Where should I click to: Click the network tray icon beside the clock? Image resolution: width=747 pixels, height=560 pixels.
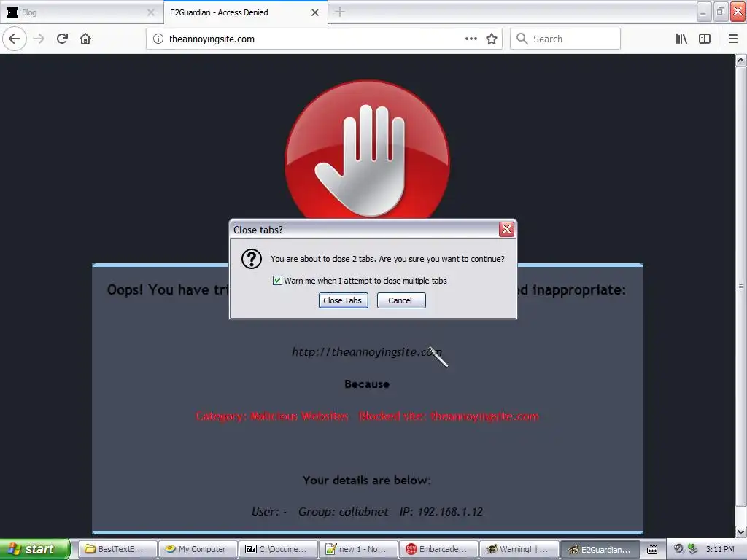tap(693, 549)
